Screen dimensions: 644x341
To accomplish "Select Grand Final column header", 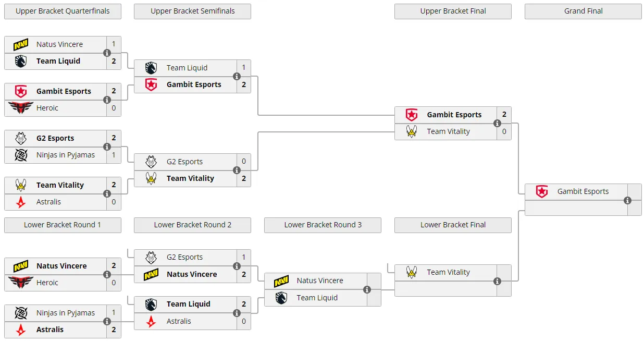I will (583, 11).
